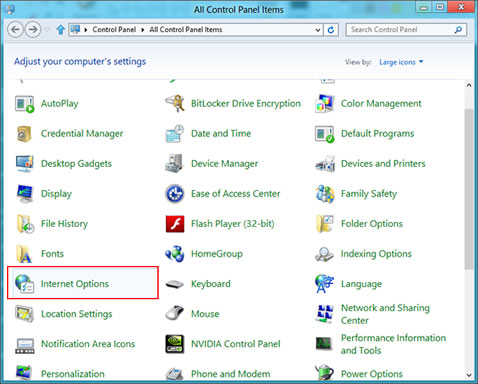Click the Control Panel breadcrumb segment

(x=114, y=30)
